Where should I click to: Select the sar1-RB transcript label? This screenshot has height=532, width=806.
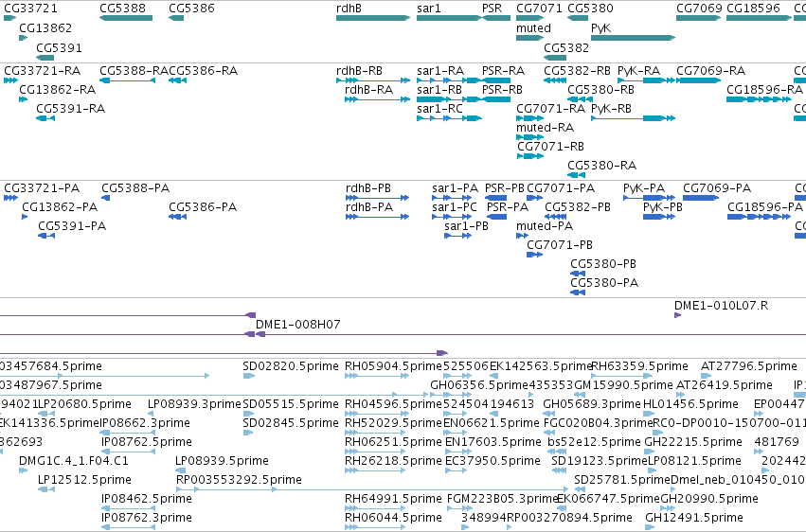tap(439, 89)
